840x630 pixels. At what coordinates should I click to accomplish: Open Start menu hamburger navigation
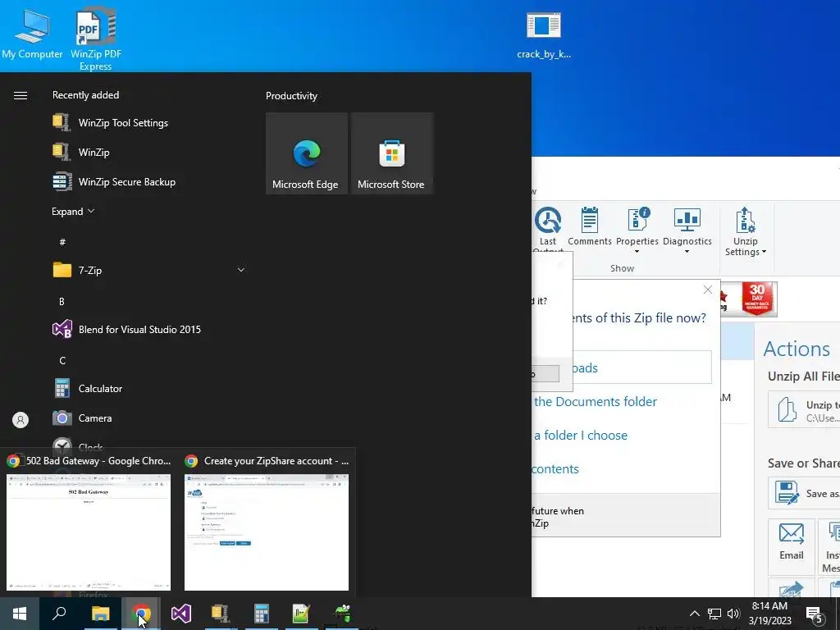coord(21,95)
